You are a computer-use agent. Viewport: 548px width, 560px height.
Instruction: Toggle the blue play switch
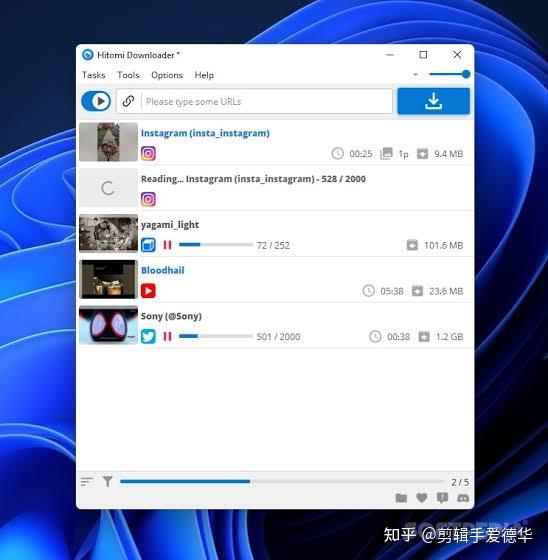pos(96,101)
